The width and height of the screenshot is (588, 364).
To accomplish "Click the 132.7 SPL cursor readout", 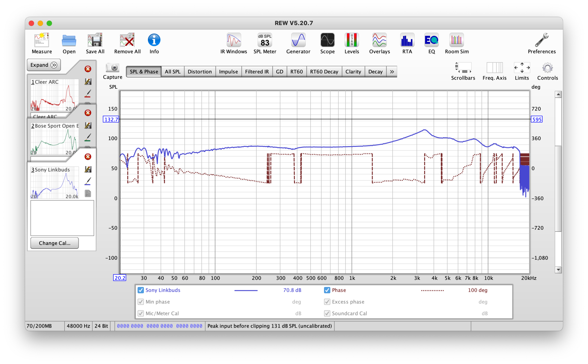I will [111, 119].
